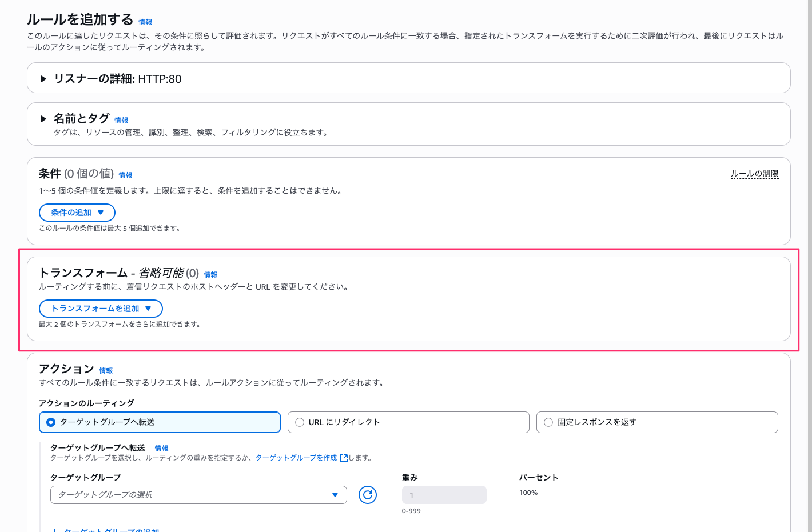
Task: Open the ターゲットグループの選択 combo box
Action: (198, 495)
